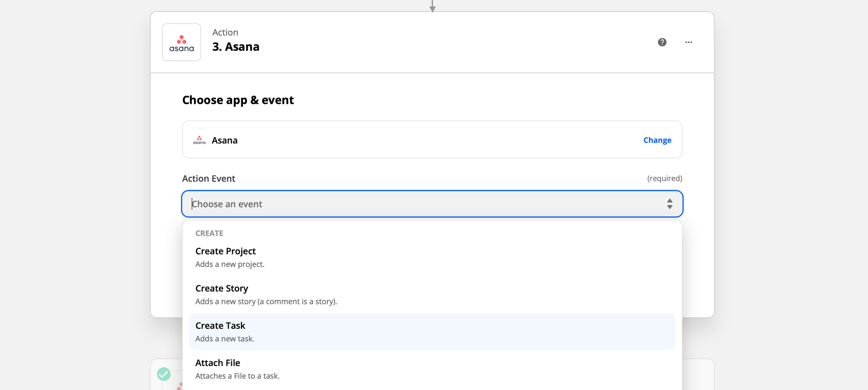Click the CREATE section header

point(209,233)
